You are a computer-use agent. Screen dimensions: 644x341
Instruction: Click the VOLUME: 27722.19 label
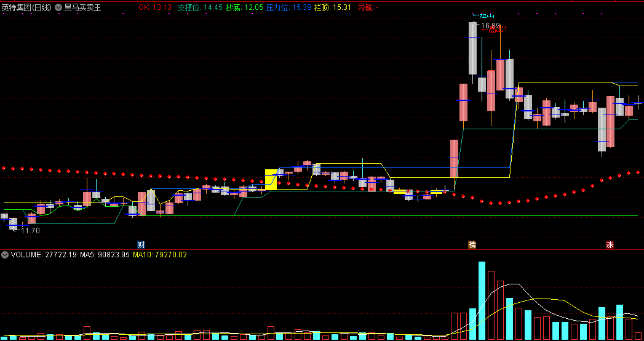[44, 255]
